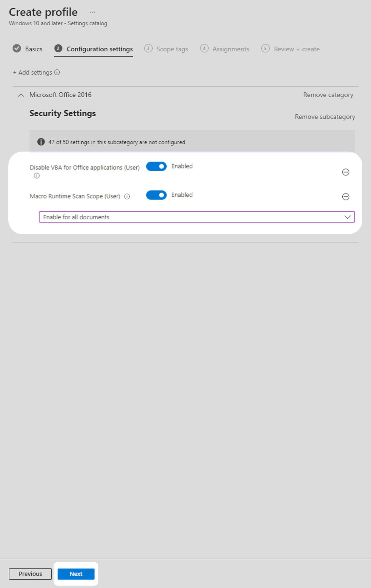The image size is (371, 588).
Task: Click the info icon in the settings notice banner
Action: (42, 142)
